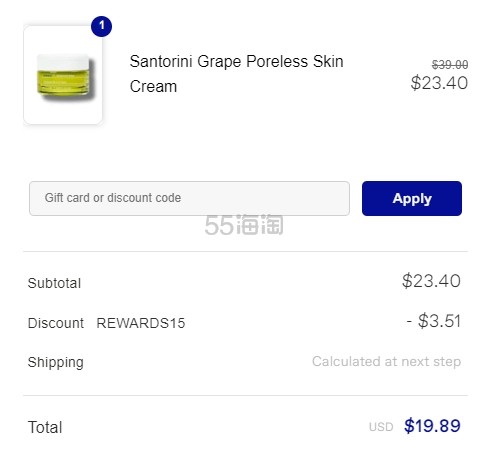Click the Subtotal label

(x=54, y=283)
